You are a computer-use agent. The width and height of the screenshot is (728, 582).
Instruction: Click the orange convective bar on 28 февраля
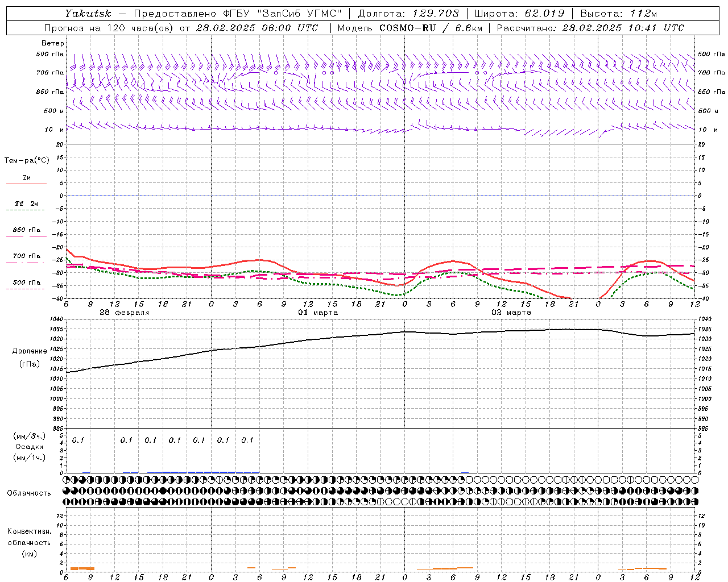[x=82, y=568]
